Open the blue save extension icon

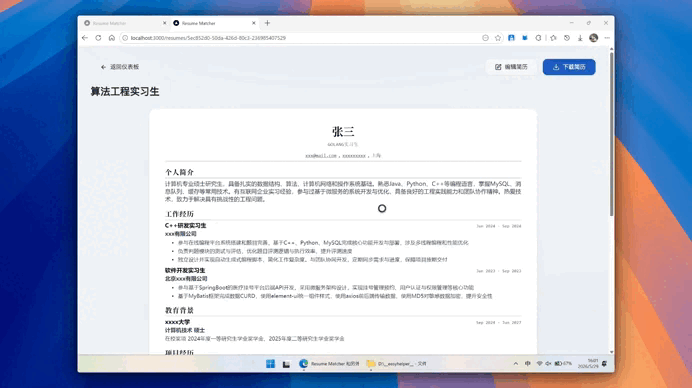(511, 38)
